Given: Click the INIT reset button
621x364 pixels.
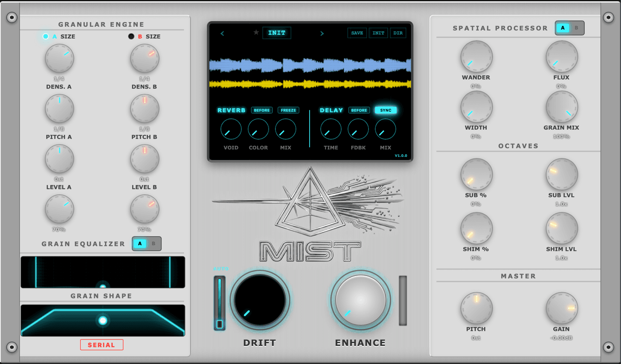Looking at the screenshot, I should (378, 33).
